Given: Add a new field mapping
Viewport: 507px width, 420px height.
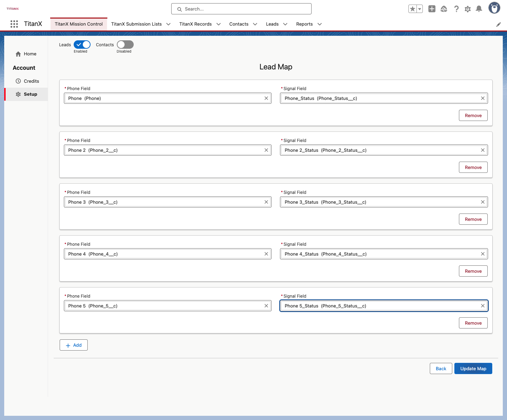Looking at the screenshot, I should (74, 345).
